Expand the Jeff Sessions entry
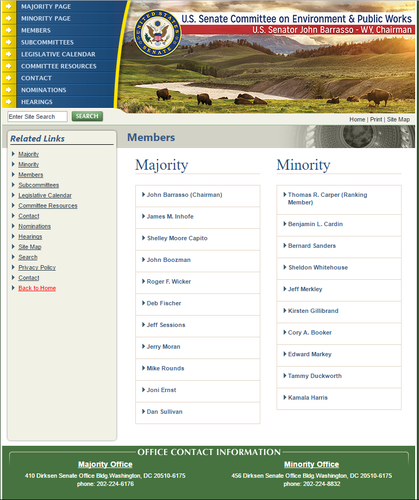Screen dimensions: 419x500 pos(198,326)
